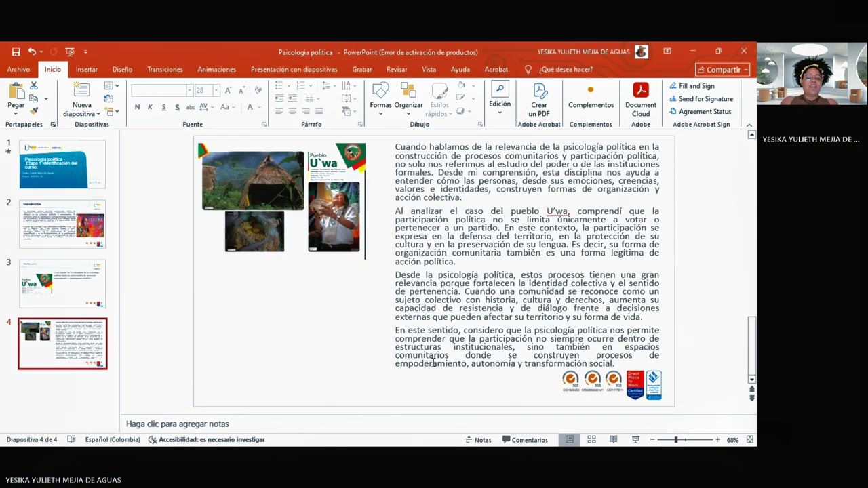Switch to the Animaciones tab

(x=216, y=69)
